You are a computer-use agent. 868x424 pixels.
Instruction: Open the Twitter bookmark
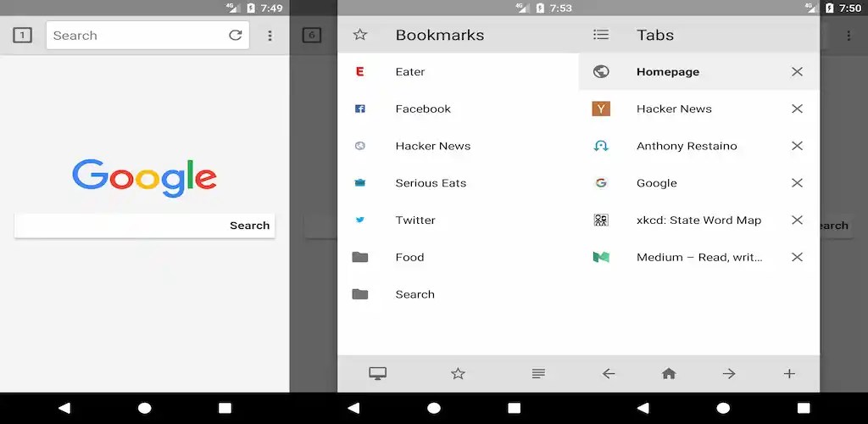pos(458,220)
